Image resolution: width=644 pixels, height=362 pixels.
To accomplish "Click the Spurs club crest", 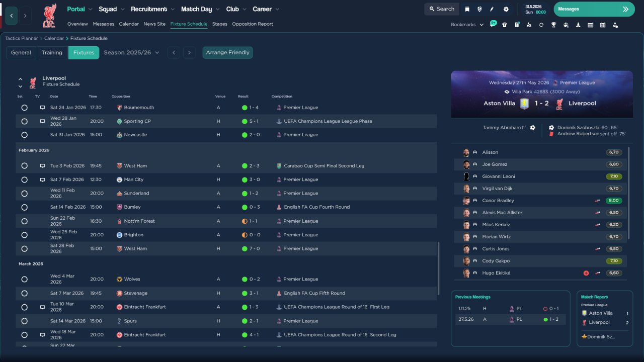I will [x=119, y=321].
